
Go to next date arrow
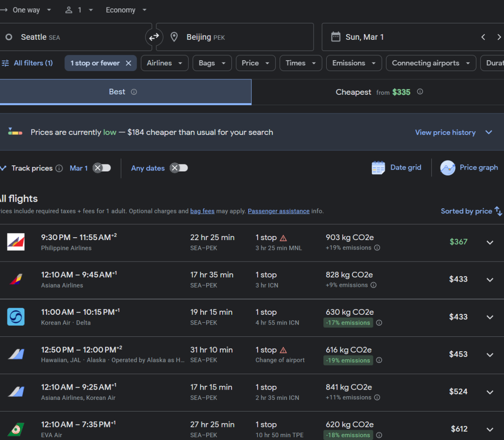click(499, 37)
